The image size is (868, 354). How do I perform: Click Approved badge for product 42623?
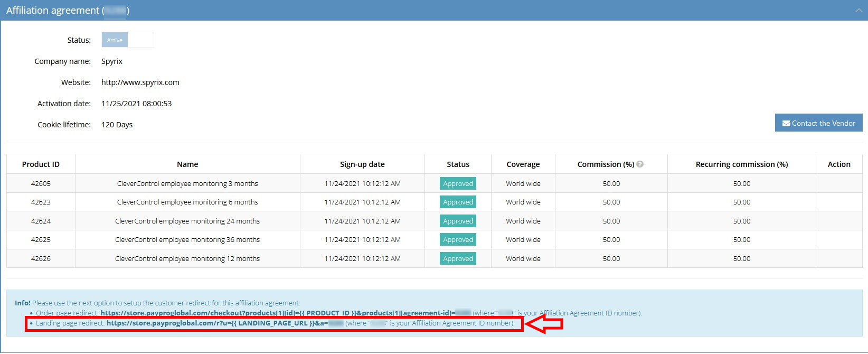coord(458,202)
